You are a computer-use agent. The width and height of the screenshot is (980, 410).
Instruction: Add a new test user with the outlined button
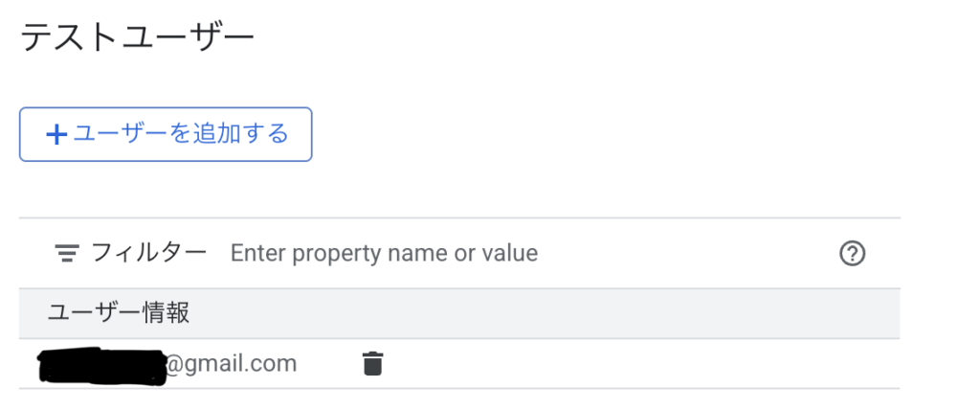pos(166,134)
